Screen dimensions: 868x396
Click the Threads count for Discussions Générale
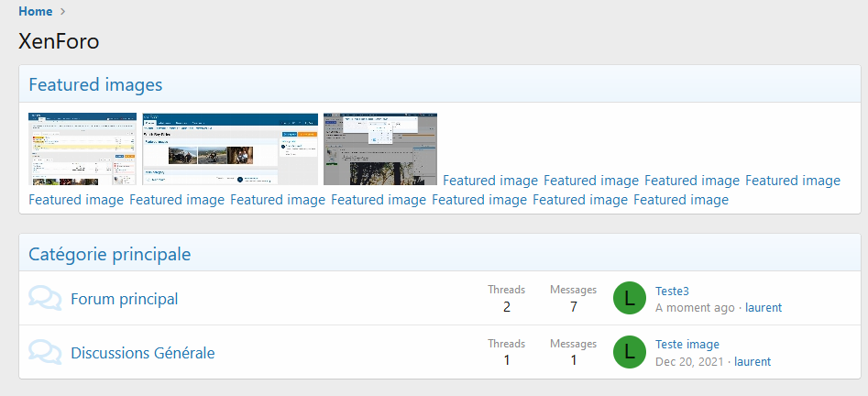(x=507, y=360)
